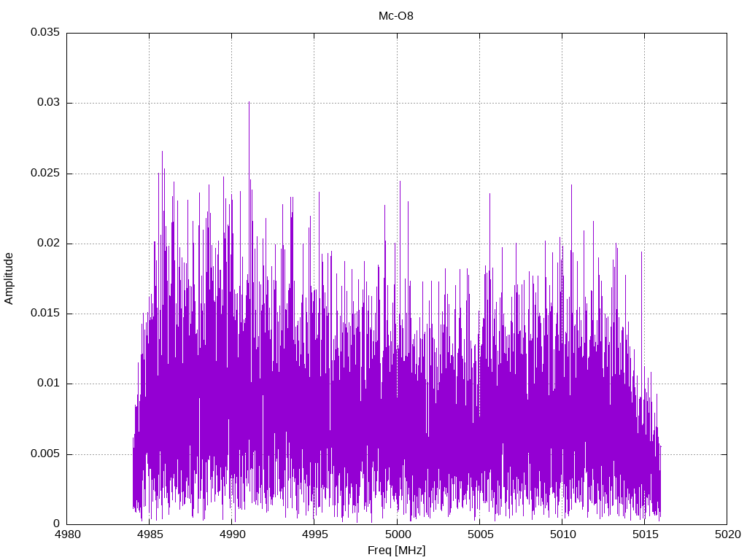Click the plot title Mc-O8
Viewport: 747px width, 560px height.
396,15
